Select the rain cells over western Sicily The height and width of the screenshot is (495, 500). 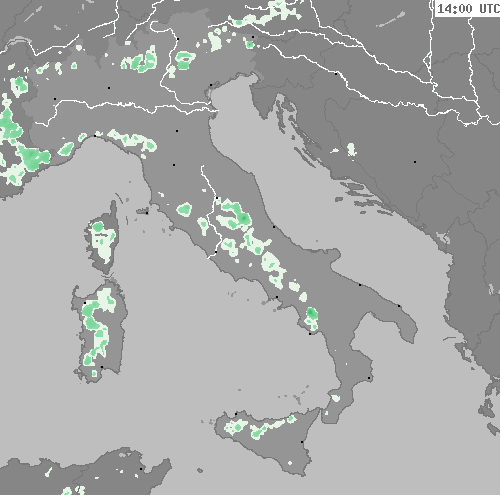coord(236,427)
